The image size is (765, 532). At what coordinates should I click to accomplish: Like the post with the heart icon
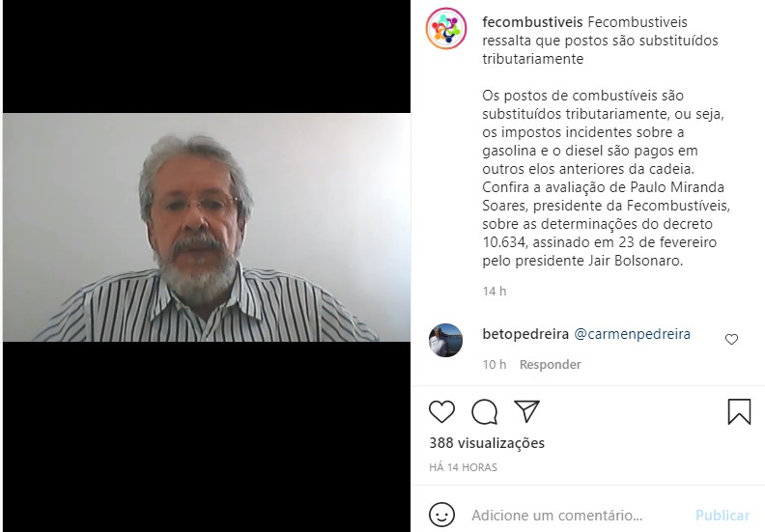click(x=441, y=411)
